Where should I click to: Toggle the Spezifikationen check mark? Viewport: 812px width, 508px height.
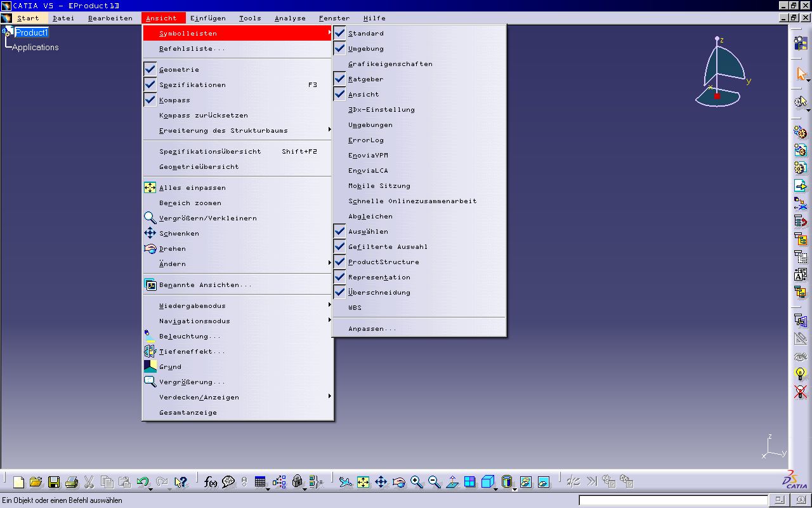(x=150, y=84)
